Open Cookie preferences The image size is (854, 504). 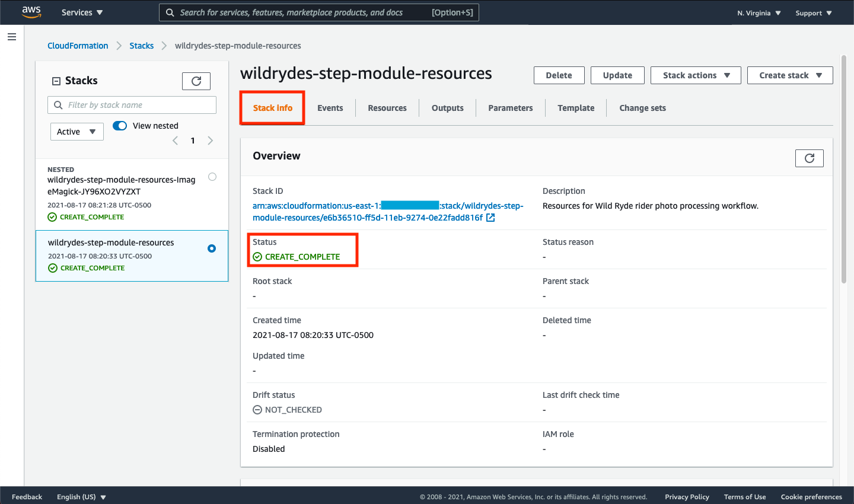coord(811,497)
